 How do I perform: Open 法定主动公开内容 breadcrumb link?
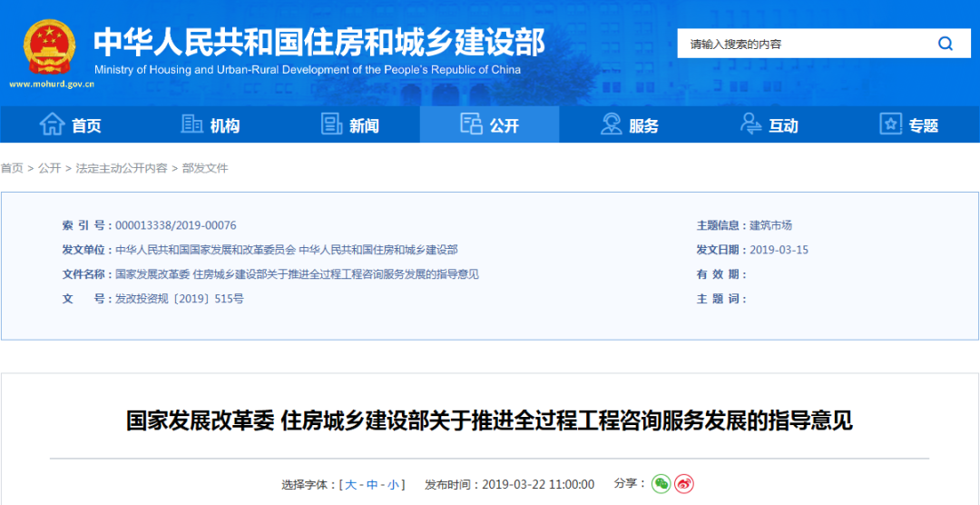pos(122,168)
